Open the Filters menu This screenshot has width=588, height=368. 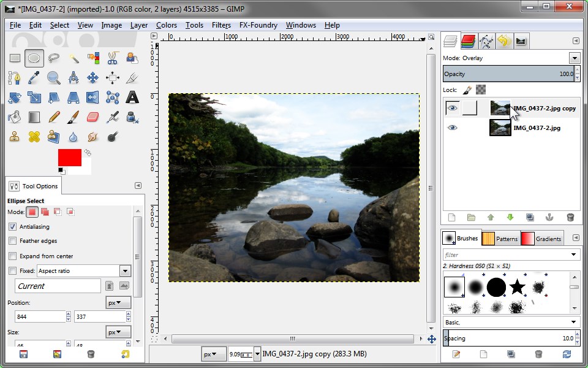pos(221,25)
